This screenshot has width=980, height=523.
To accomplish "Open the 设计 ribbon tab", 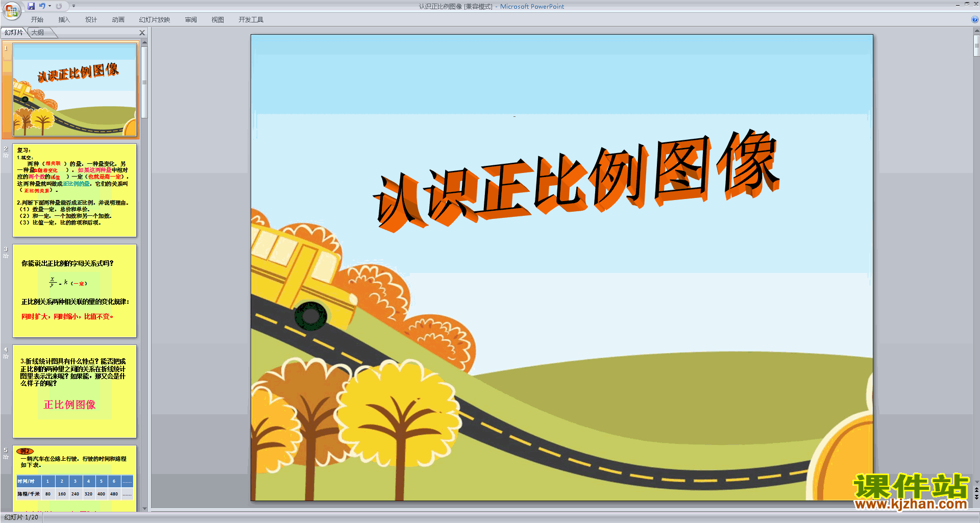I will (91, 20).
